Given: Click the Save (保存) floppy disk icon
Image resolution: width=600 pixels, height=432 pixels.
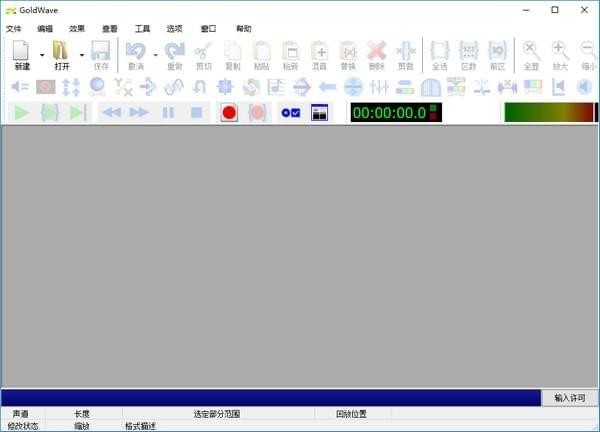Looking at the screenshot, I should click(x=101, y=51).
